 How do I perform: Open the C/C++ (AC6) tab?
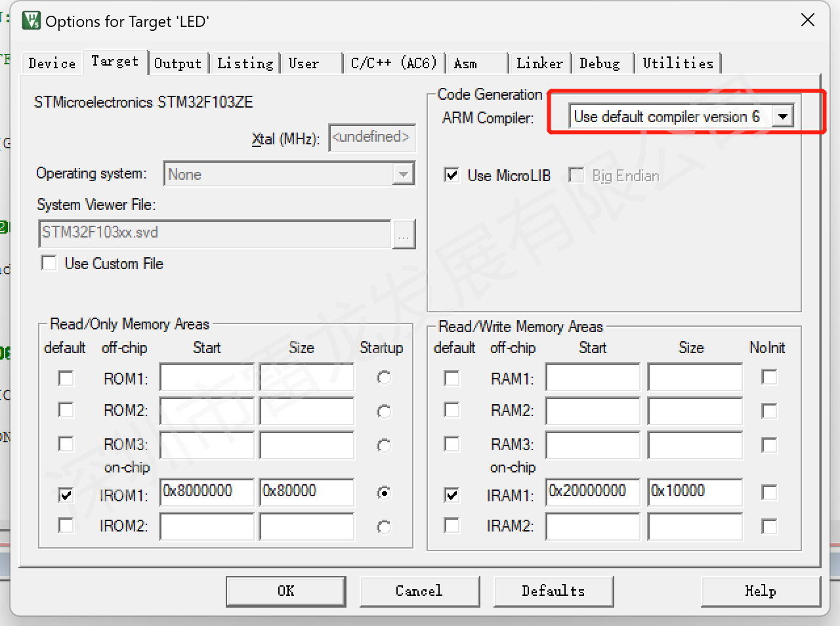394,63
